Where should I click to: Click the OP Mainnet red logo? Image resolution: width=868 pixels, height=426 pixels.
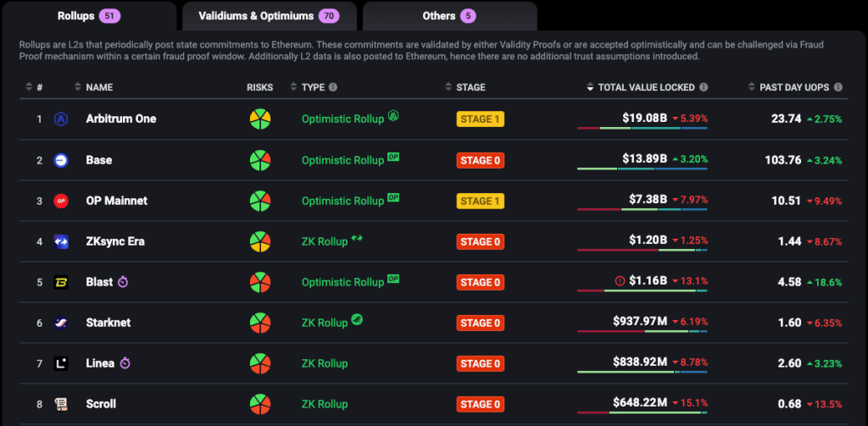tap(61, 201)
